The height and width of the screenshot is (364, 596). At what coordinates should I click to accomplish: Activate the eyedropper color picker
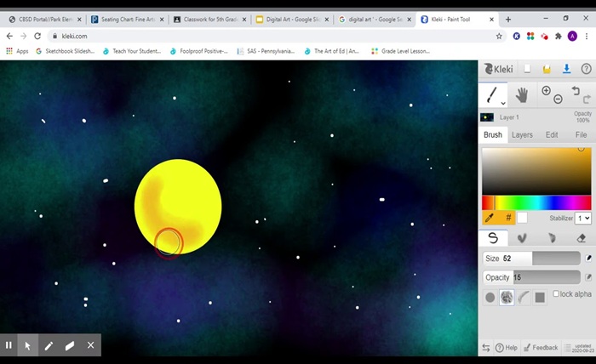[x=490, y=218]
